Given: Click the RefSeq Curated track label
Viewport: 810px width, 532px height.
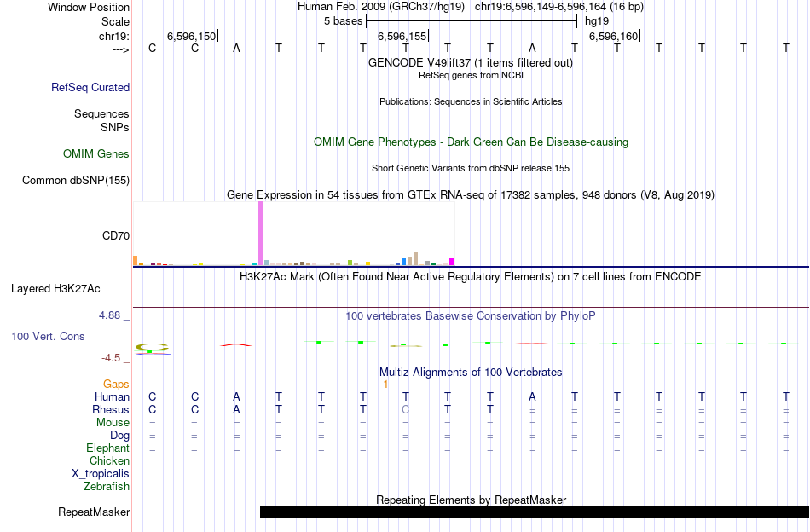Looking at the screenshot, I should 90,87.
